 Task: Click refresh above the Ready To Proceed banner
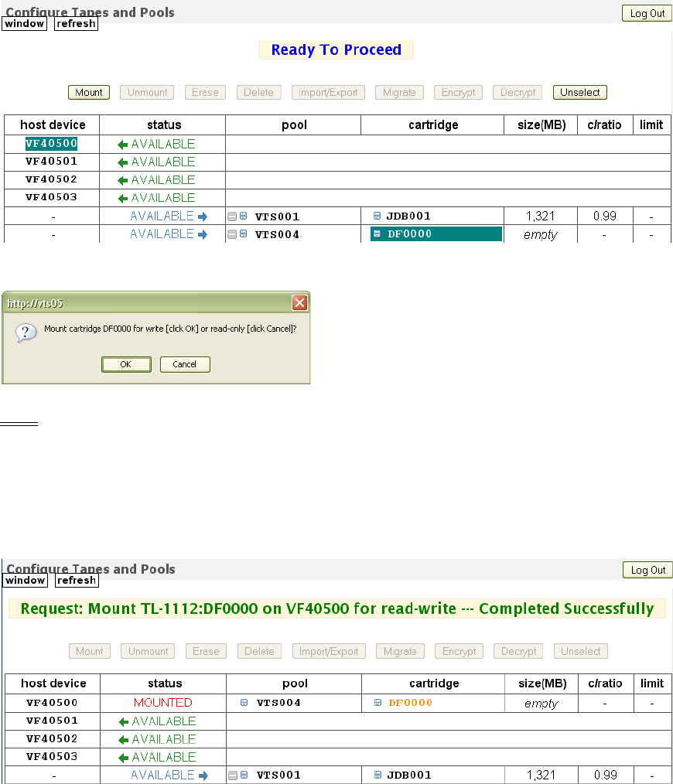pos(76,23)
